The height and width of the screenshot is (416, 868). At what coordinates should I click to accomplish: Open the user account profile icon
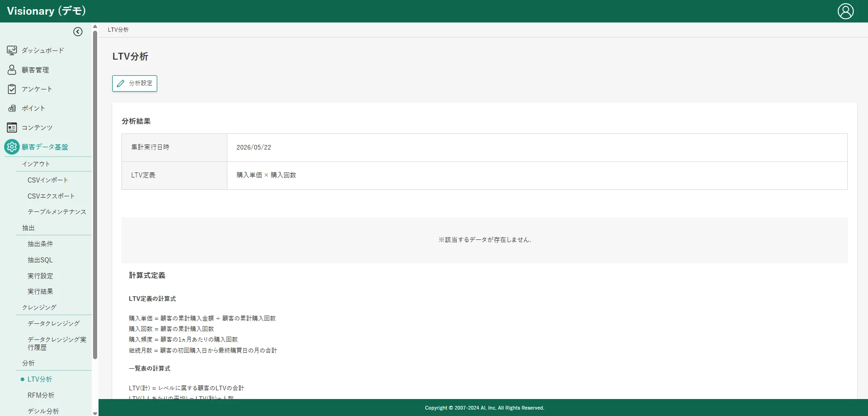click(846, 11)
